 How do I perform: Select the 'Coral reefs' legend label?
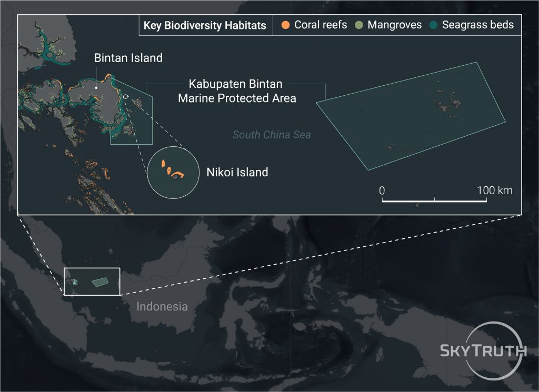[x=321, y=25]
